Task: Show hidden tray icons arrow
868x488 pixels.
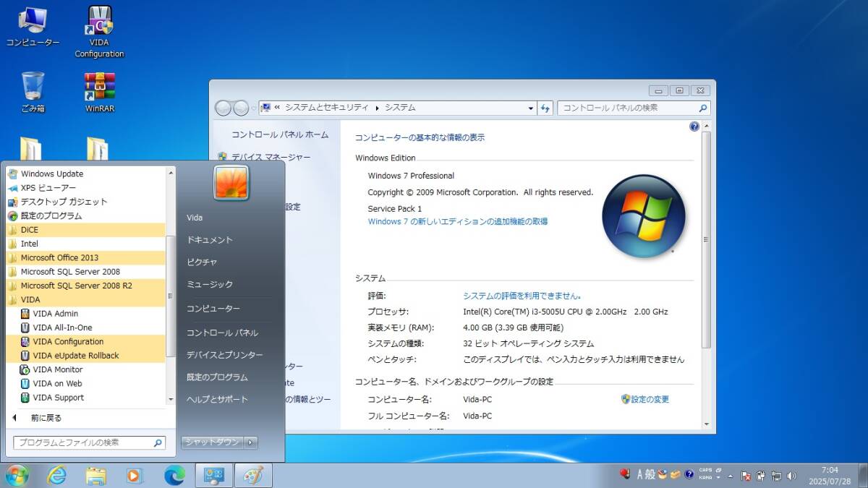Action: 731,476
